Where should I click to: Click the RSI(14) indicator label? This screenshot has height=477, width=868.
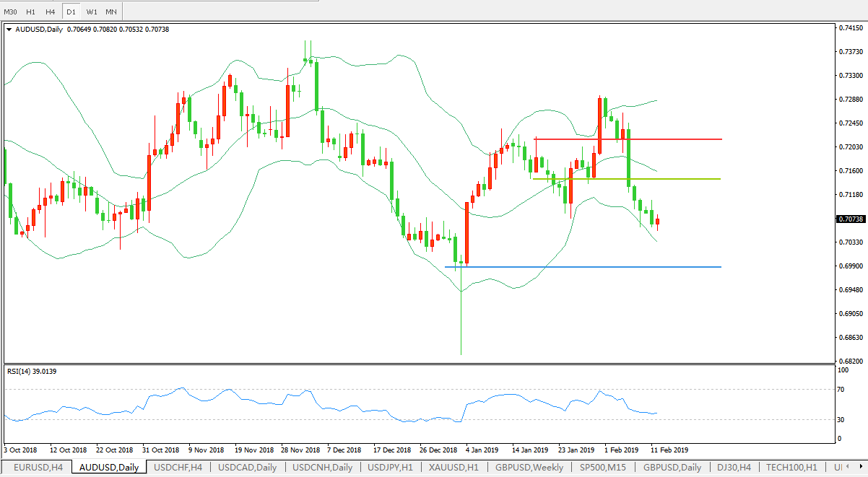[32, 371]
